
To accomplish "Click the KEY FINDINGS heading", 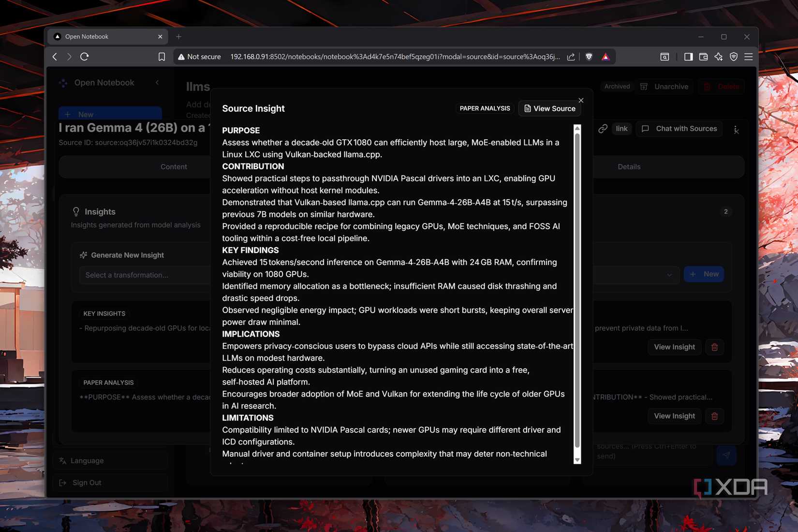I will pos(251,250).
